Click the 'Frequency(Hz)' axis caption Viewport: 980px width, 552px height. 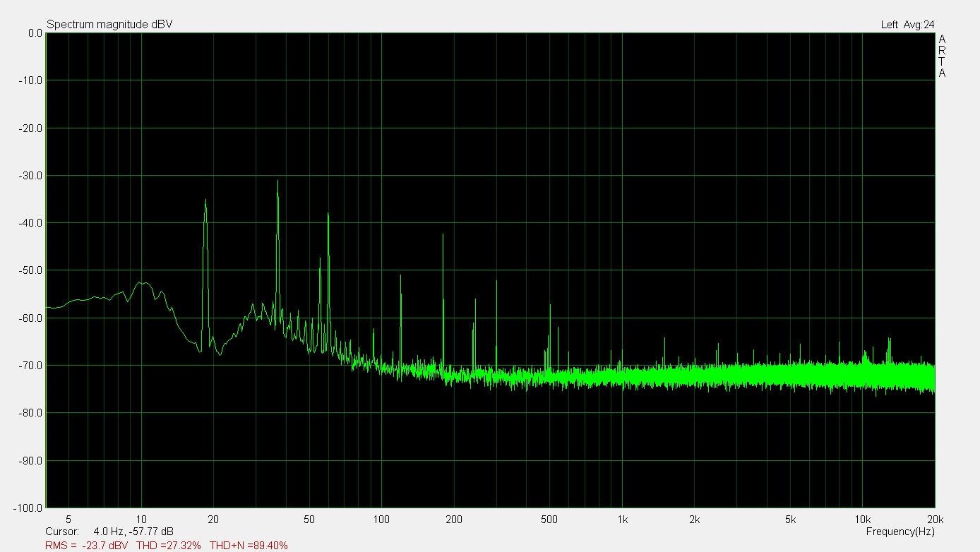point(900,531)
